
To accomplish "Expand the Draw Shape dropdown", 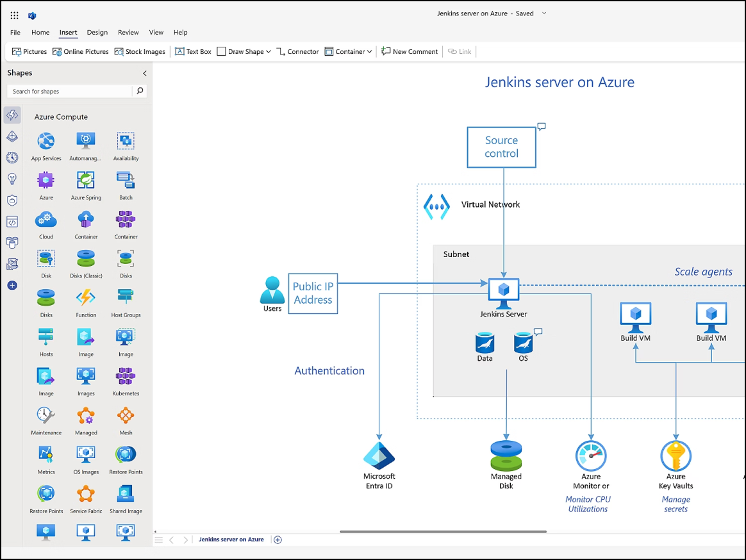I will pos(269,51).
